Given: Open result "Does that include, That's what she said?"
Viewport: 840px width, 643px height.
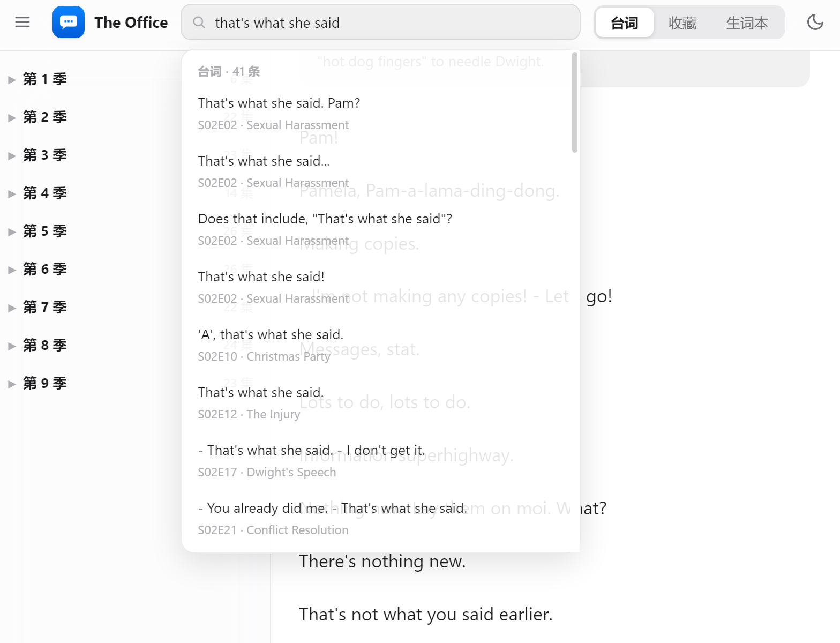Looking at the screenshot, I should point(377,229).
